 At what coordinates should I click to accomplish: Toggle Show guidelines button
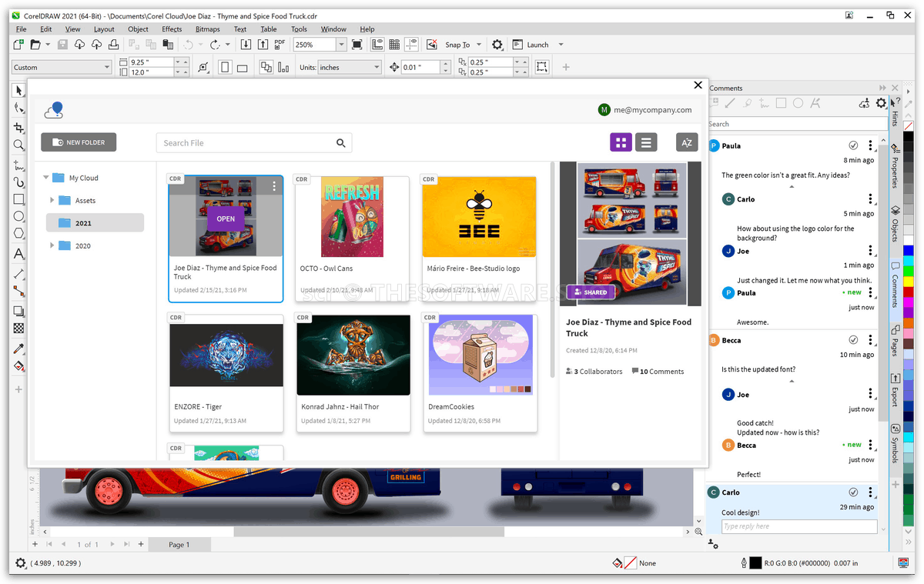413,45
